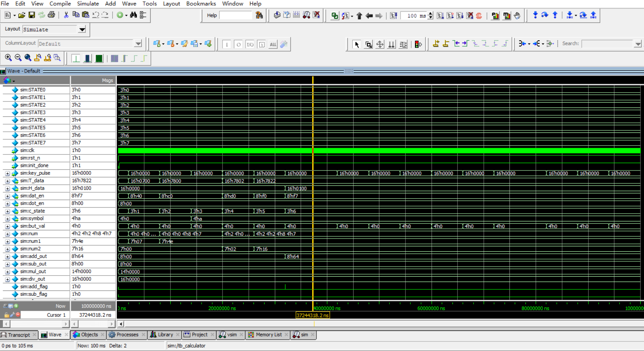Open the Wave menu
The width and height of the screenshot is (644, 351).
click(x=129, y=4)
